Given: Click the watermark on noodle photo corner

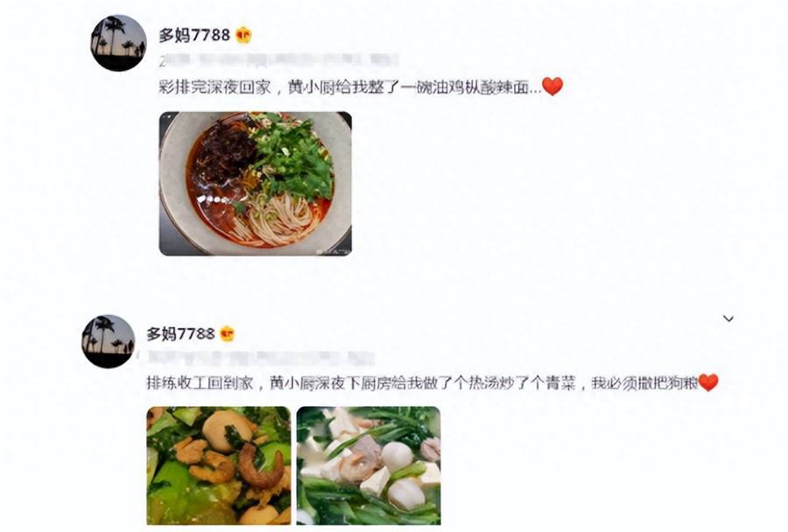Looking at the screenshot, I should [x=331, y=250].
